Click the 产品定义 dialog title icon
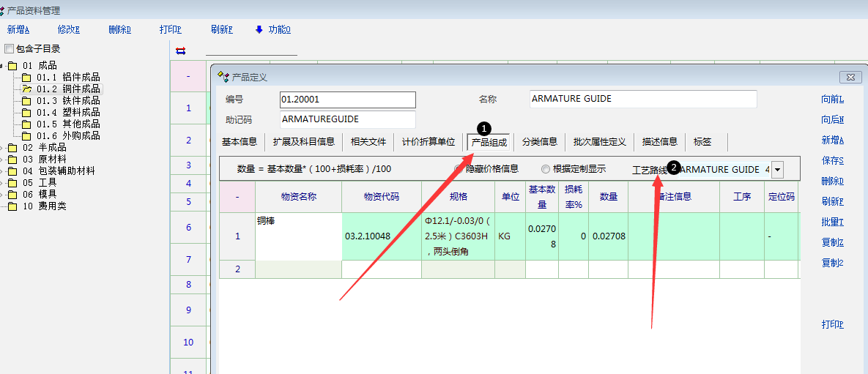 tap(223, 77)
